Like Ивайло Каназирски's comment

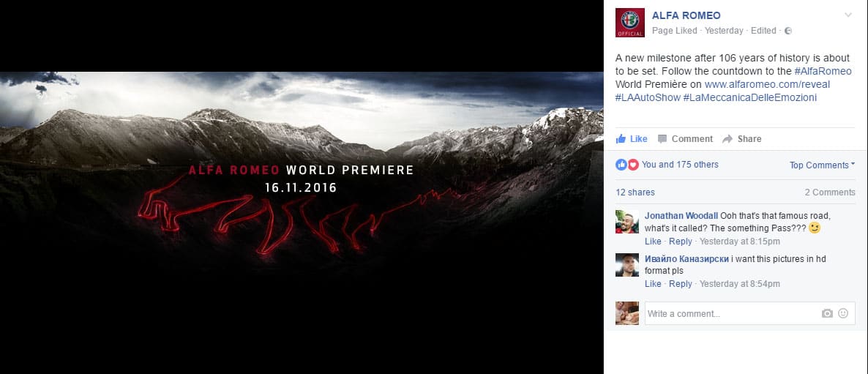pos(653,284)
